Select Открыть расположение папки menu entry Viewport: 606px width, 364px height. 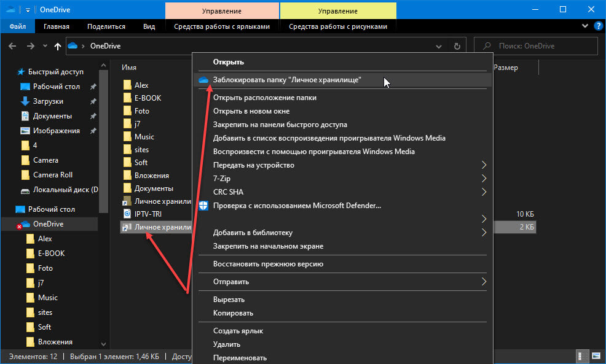click(265, 98)
